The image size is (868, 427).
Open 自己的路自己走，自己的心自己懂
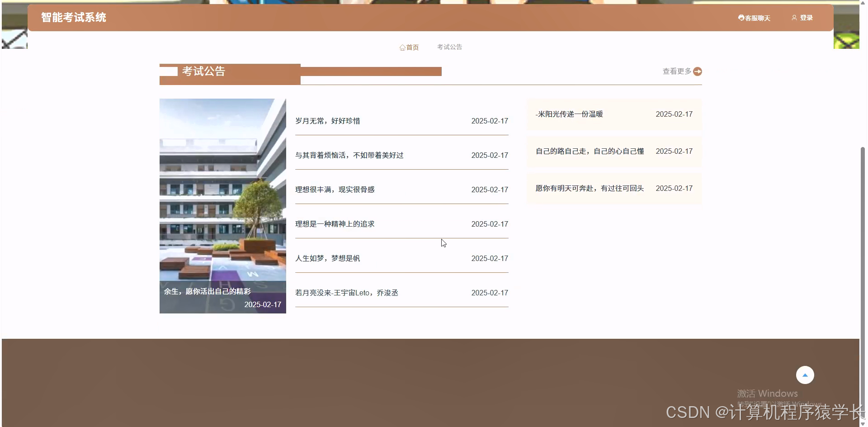point(590,151)
